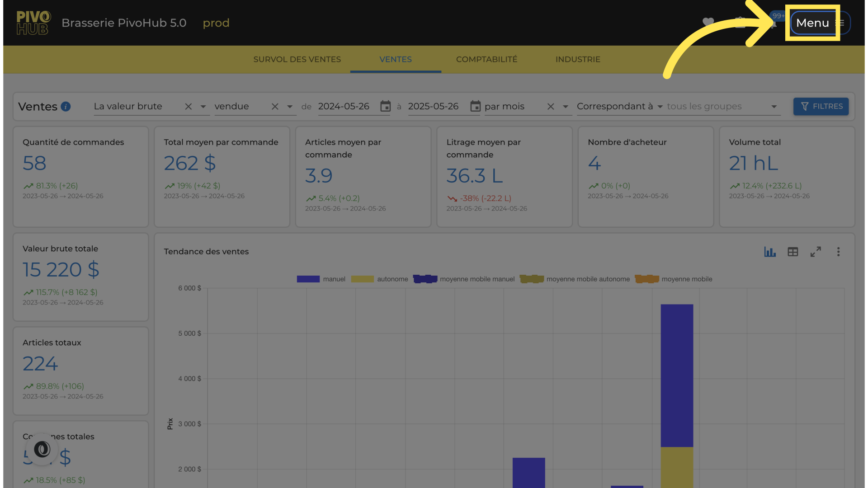Clear the vendue selection
This screenshot has height=488, width=868.
(x=275, y=107)
